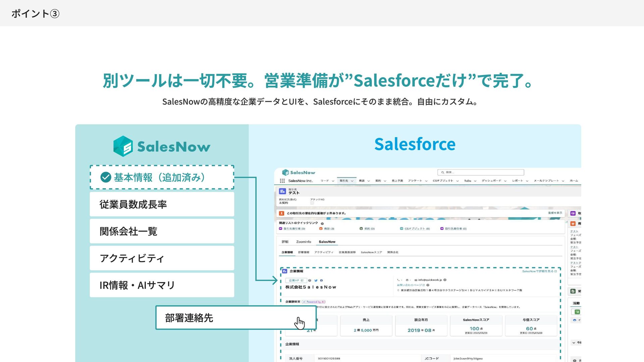Open the ホーム navigation tab
Screen dimensions: 644x362
click(x=574, y=181)
